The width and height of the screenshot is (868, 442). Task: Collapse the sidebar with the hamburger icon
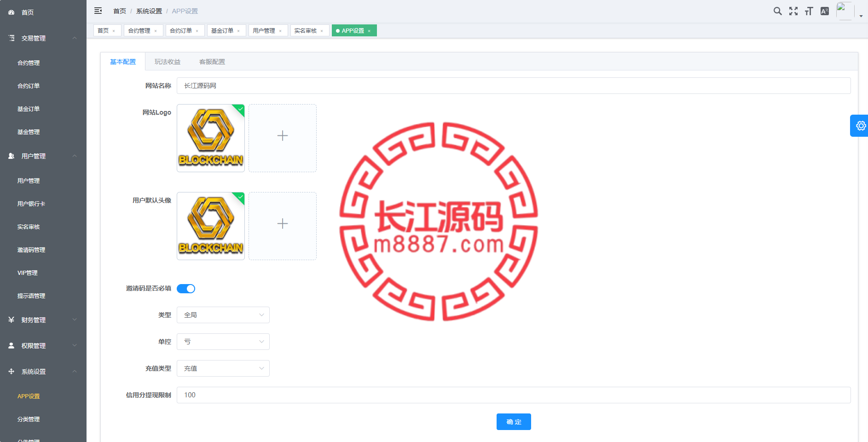(x=98, y=11)
